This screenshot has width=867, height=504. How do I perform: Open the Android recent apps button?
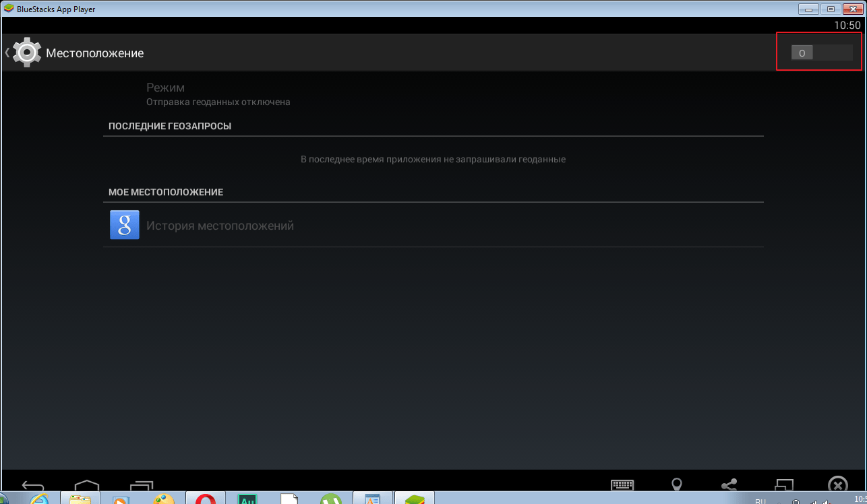point(142,486)
